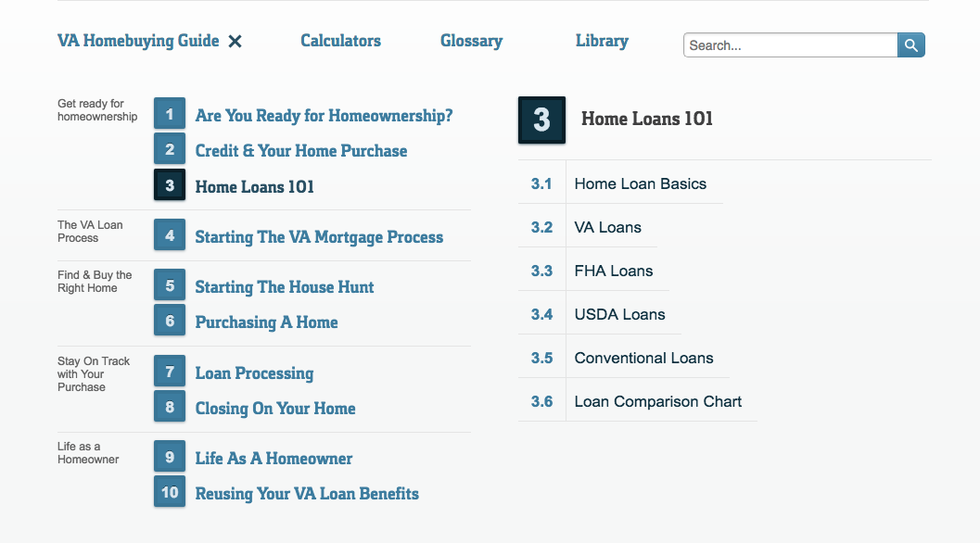Click the magnifying glass search button

click(911, 45)
